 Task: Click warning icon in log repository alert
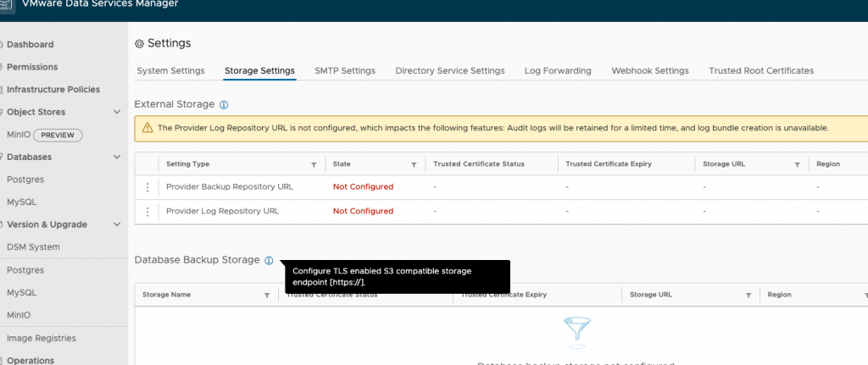[147, 128]
